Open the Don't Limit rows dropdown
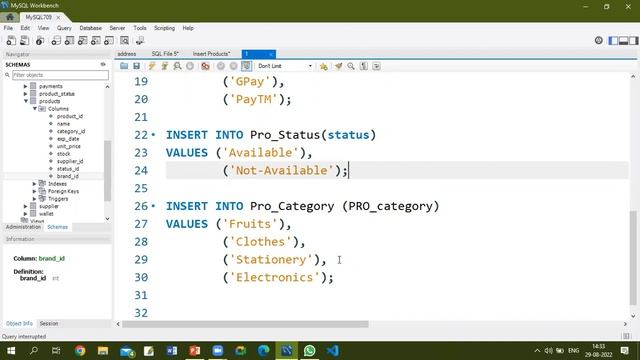 coord(285,66)
